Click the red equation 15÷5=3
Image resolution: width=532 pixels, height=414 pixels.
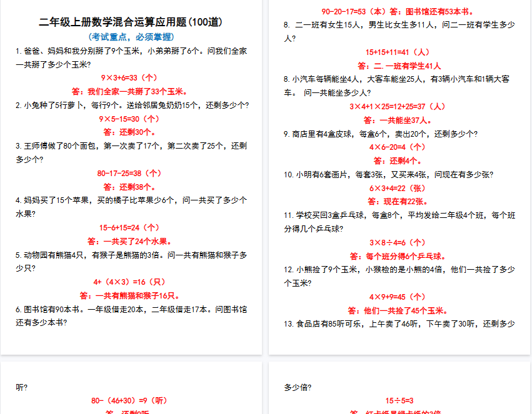tap(399, 400)
